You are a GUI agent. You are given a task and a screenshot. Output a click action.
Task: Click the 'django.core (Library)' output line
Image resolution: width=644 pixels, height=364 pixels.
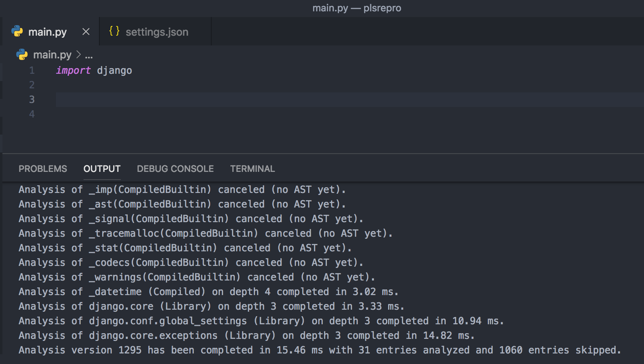point(211,306)
